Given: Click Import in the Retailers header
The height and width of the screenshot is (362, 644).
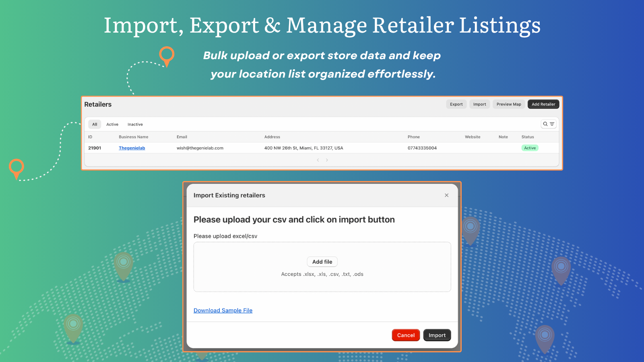Looking at the screenshot, I should pos(479,104).
